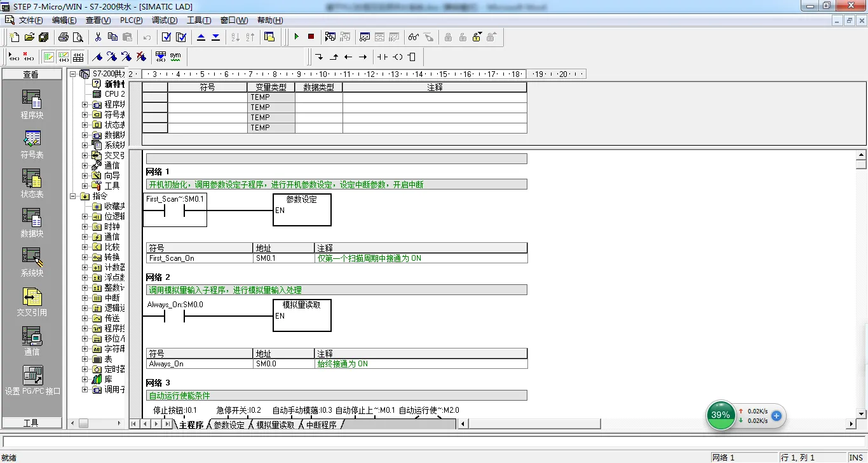Open the Options icon in the toolbar
Screen dimensions: 868x463
269,37
